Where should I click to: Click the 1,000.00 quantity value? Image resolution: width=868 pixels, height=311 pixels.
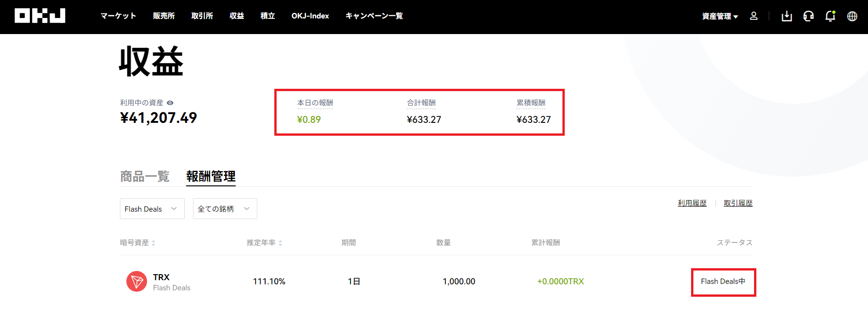coord(459,282)
